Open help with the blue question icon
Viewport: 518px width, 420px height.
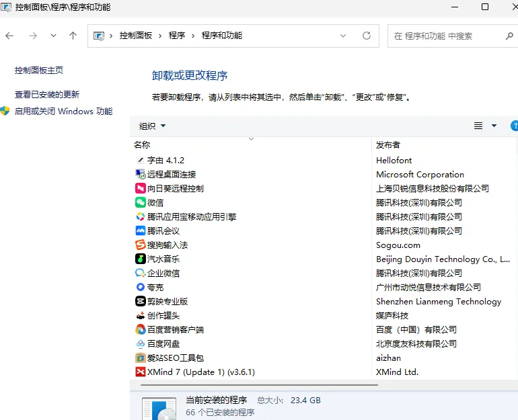click(515, 126)
